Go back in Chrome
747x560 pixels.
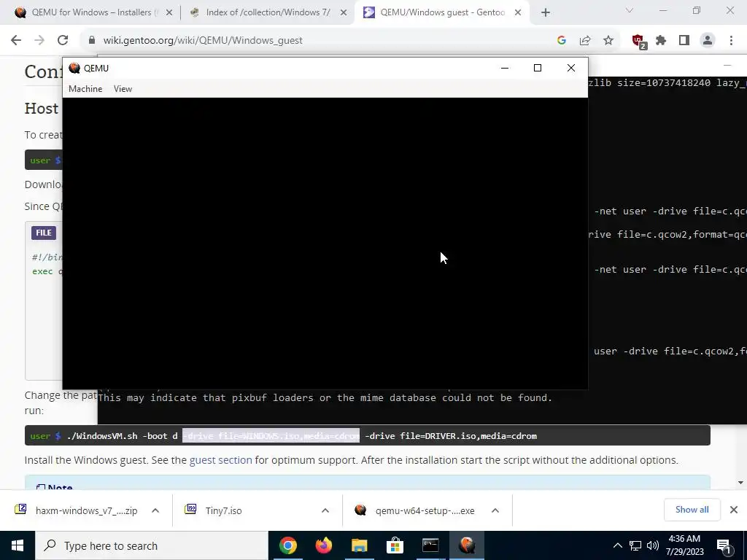(x=16, y=41)
